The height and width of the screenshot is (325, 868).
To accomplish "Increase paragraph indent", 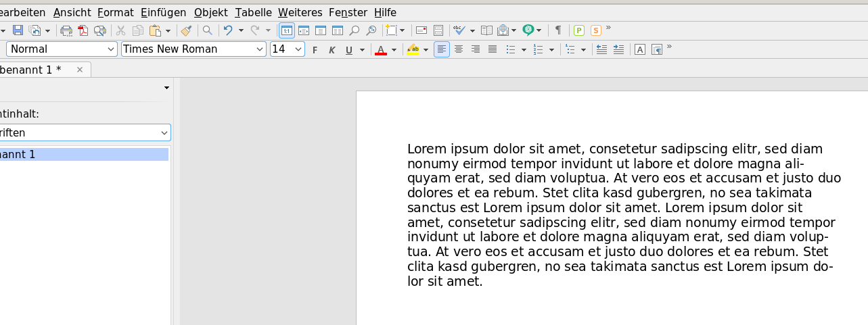I will point(618,49).
